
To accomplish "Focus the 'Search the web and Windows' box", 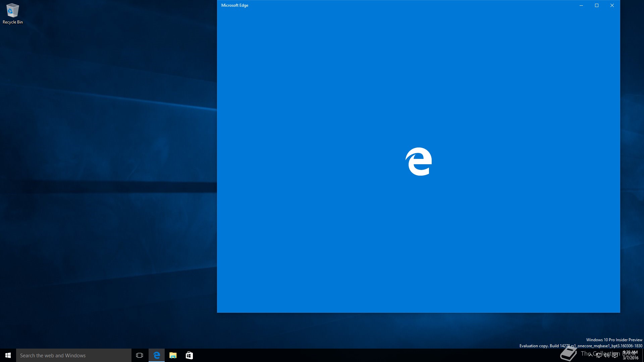I will pos(74,355).
